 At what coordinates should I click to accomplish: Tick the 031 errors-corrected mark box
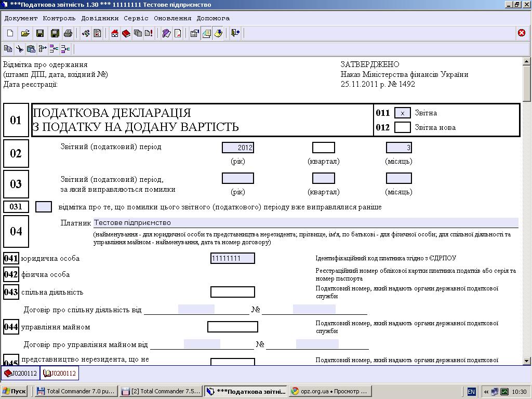(44, 207)
